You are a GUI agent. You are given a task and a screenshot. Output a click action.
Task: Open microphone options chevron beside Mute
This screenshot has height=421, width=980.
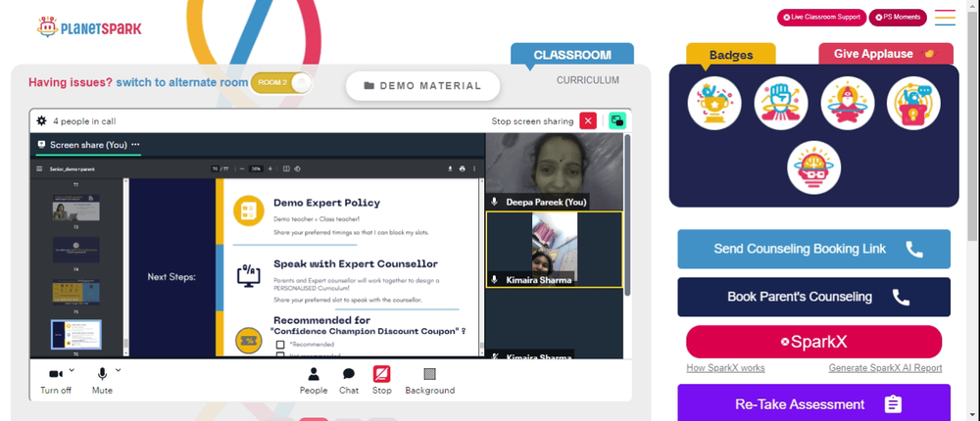119,370
